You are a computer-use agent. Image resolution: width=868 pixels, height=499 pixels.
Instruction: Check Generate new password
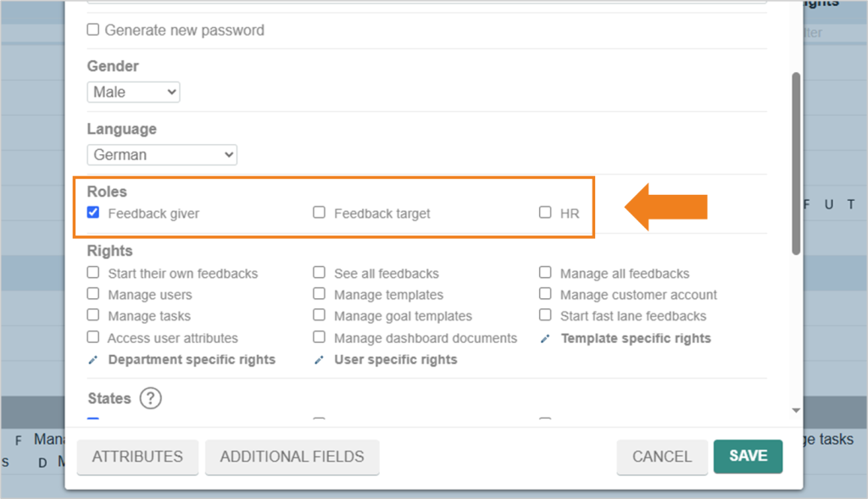(93, 30)
